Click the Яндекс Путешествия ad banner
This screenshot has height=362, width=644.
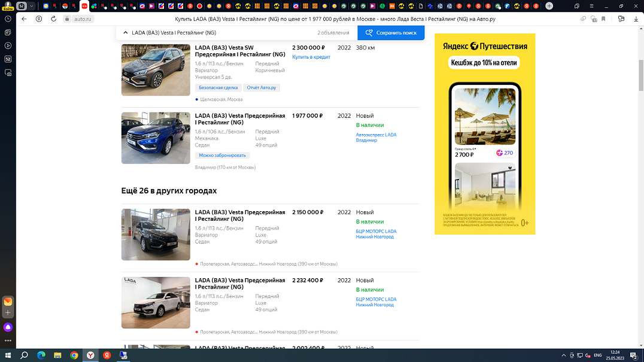click(485, 134)
